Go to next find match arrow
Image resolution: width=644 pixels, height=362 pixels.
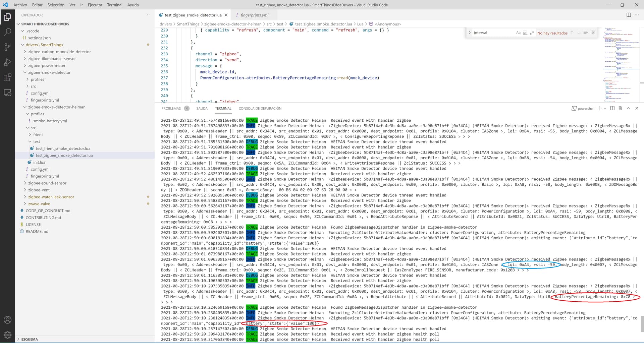579,33
